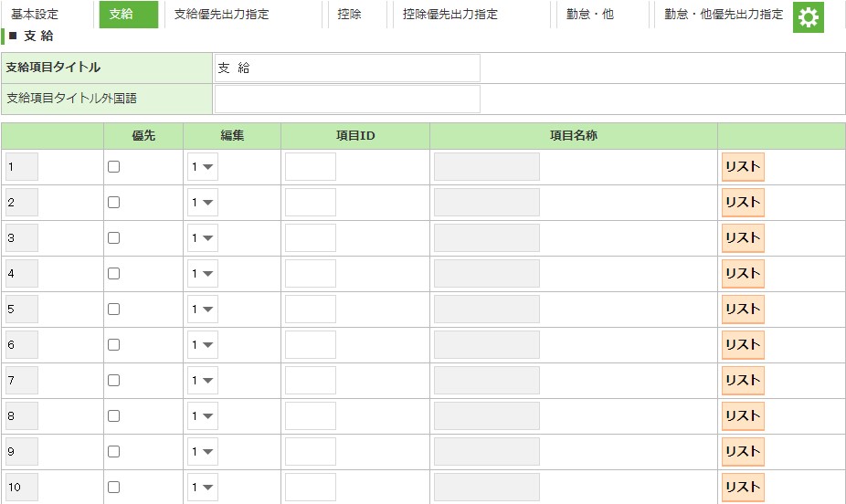Check the priority box in row 9
846x504 pixels.
coord(113,452)
